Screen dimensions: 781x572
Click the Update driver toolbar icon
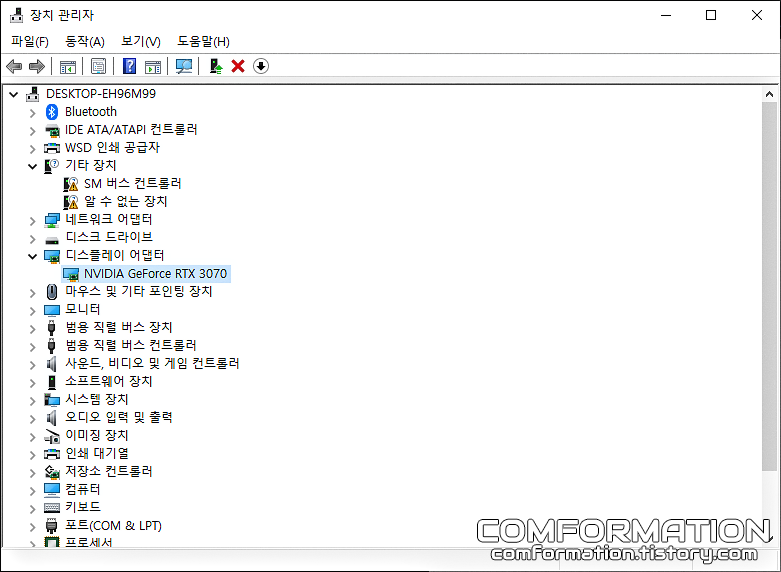click(x=216, y=66)
